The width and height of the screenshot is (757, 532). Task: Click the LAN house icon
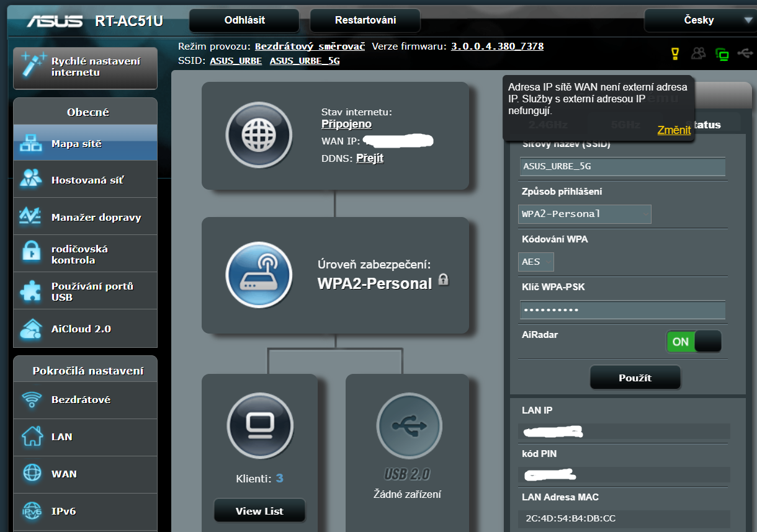(32, 437)
